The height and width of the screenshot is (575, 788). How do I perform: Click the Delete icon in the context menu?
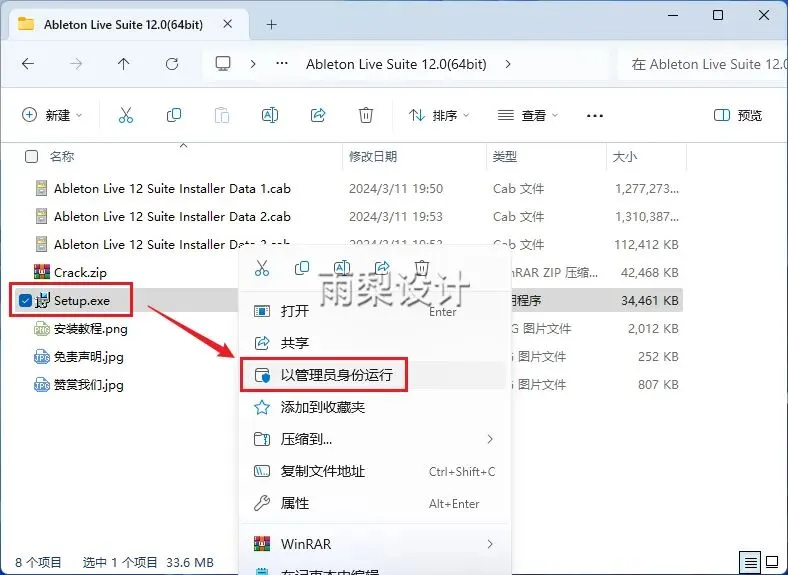pos(422,268)
